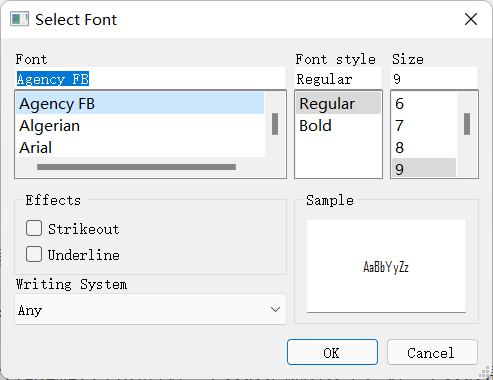Select Arial in font list
This screenshot has width=493, height=380.
140,147
